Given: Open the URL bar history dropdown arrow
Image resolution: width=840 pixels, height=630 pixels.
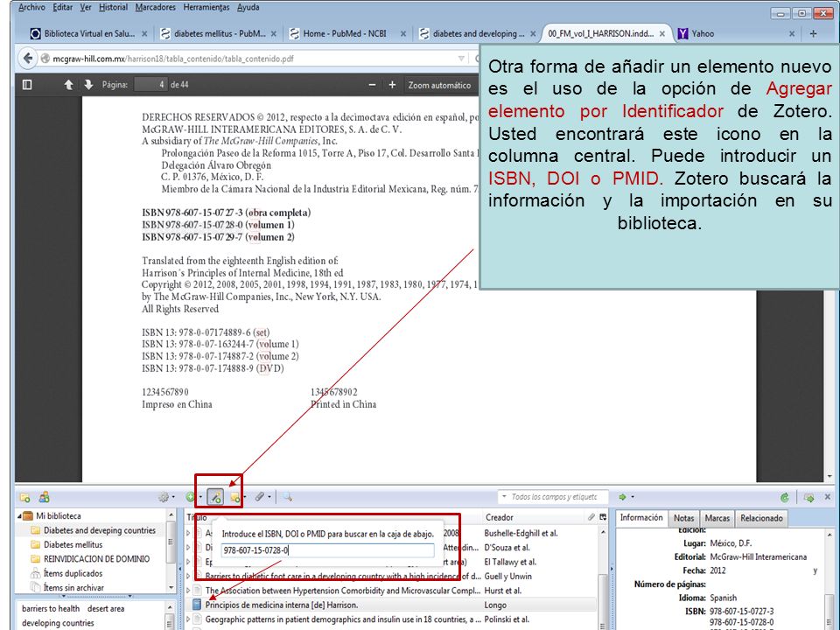Looking at the screenshot, I should tap(461, 59).
